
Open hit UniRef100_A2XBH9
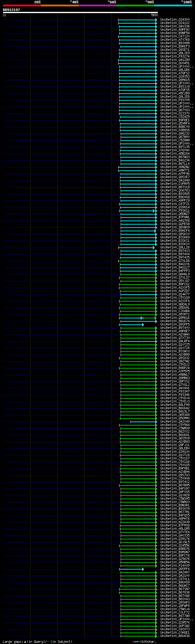[175, 355]
